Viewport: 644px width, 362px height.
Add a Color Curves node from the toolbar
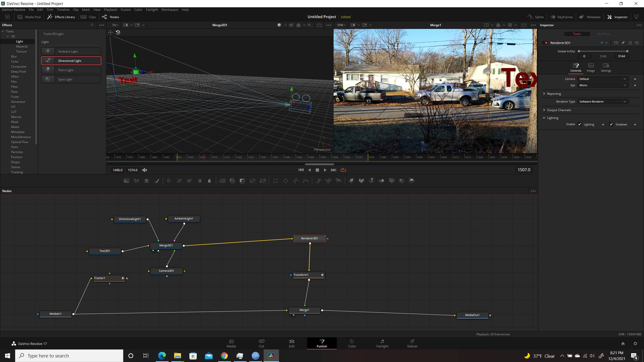tap(179, 181)
